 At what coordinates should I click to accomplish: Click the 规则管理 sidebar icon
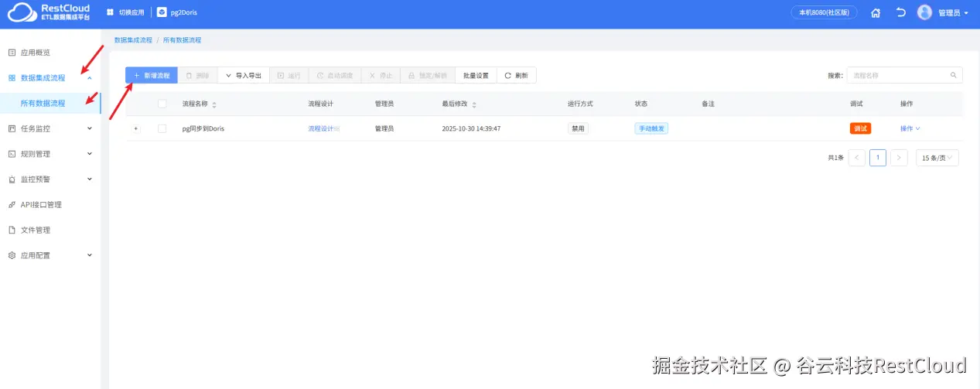point(12,154)
